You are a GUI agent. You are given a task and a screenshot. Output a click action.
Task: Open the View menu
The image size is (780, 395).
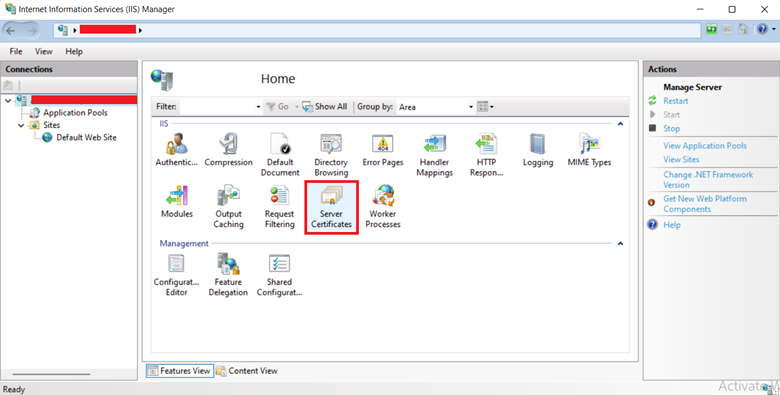click(44, 51)
